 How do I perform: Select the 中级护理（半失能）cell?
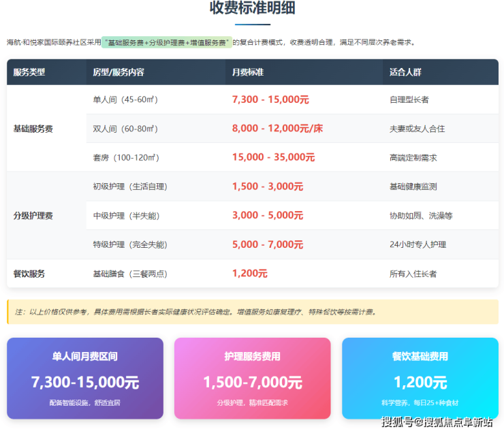pos(126,216)
